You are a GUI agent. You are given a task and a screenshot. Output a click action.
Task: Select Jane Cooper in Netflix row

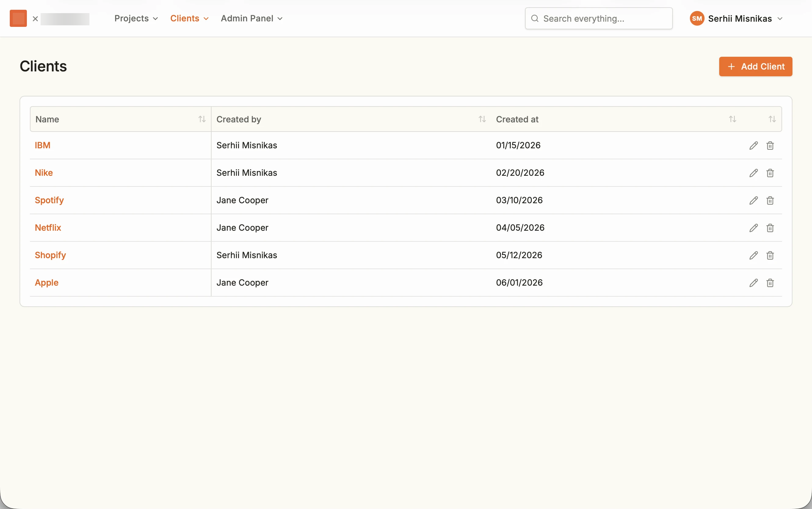click(x=242, y=228)
